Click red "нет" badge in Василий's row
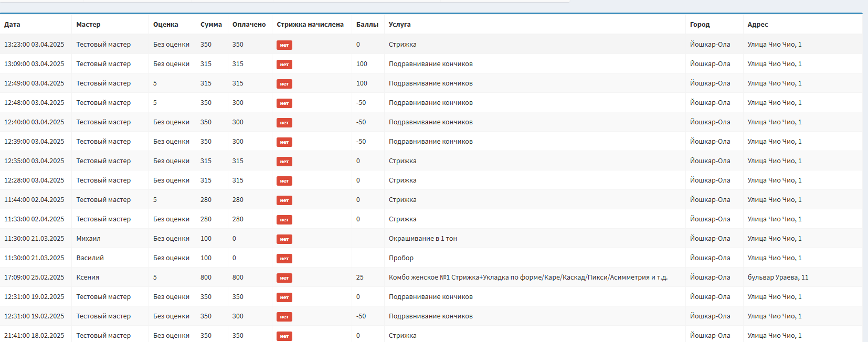 point(284,259)
